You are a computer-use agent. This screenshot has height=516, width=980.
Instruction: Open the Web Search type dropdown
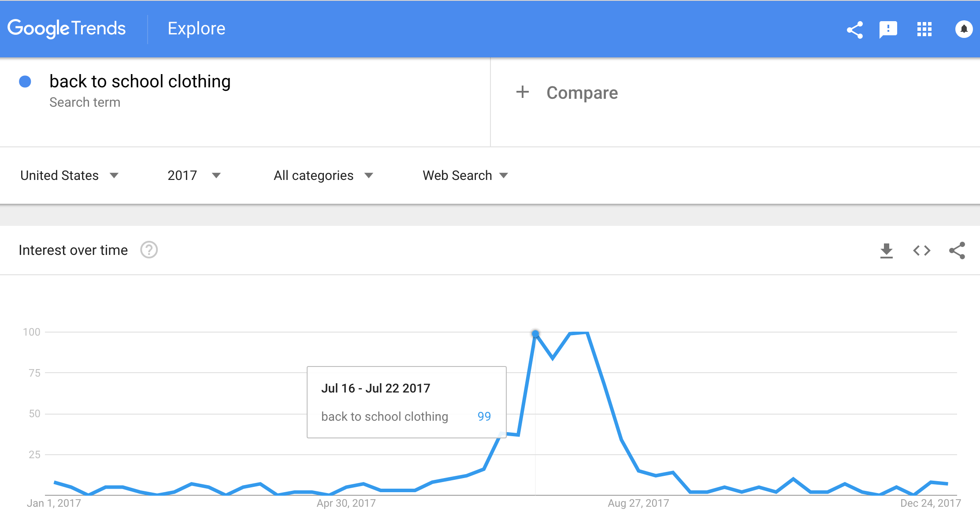click(465, 176)
